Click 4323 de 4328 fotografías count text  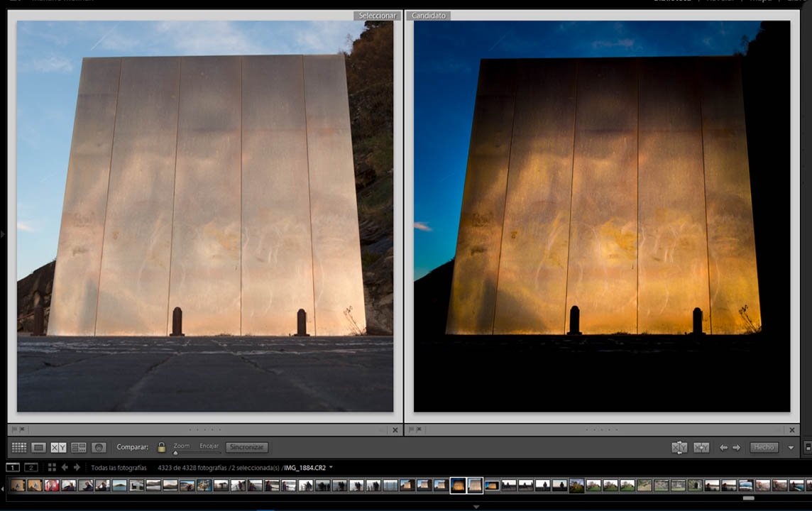(192, 468)
